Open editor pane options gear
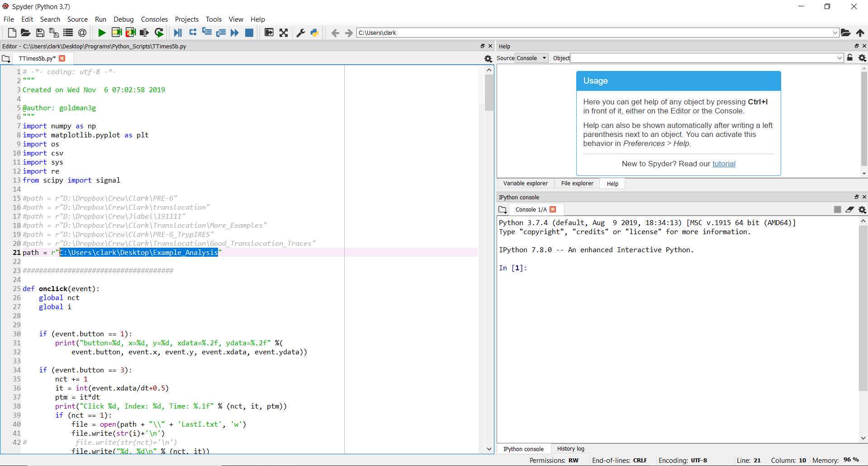The width and height of the screenshot is (868, 466). [x=488, y=59]
